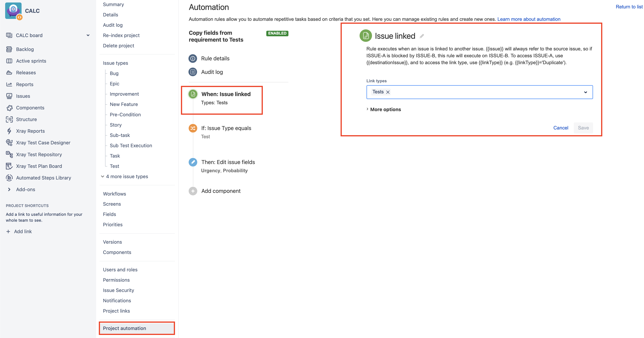Select the Epic issue type
The image size is (644, 338).
pos(114,84)
